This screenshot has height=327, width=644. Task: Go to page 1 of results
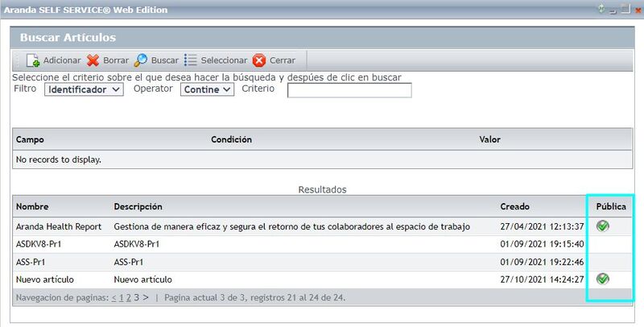pos(121,297)
